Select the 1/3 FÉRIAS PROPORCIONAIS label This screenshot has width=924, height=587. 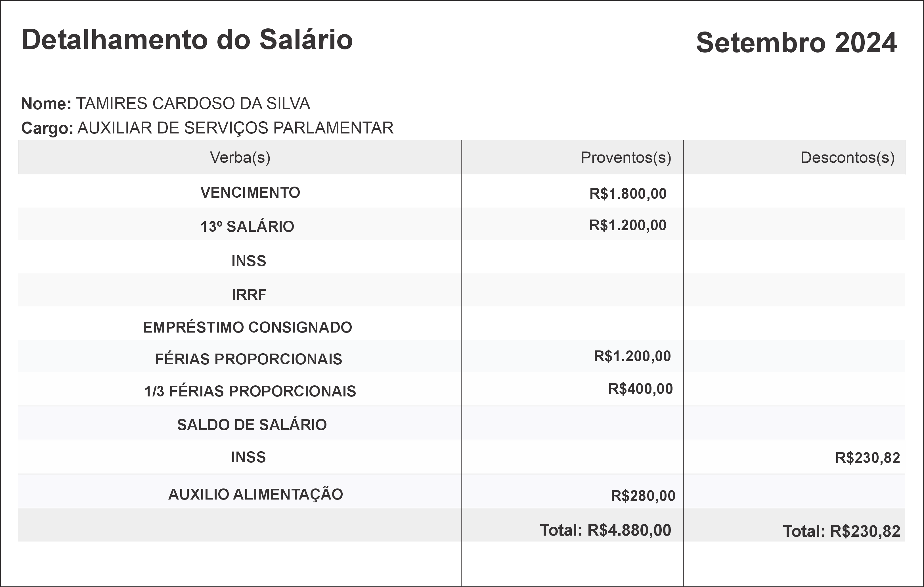coord(250,391)
